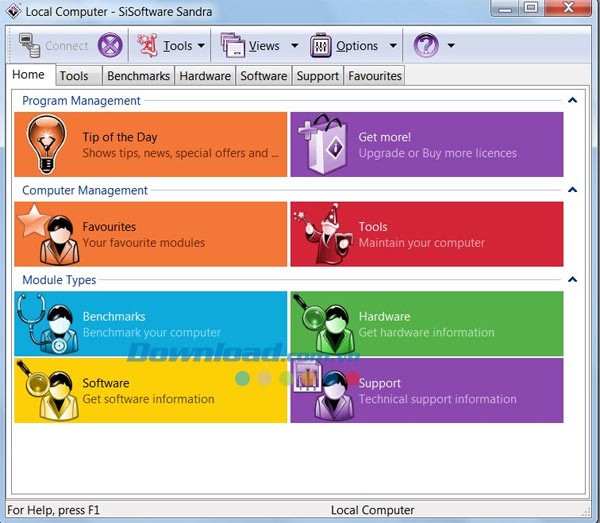
Task: Click the greyed Connect label
Action: click(x=67, y=46)
